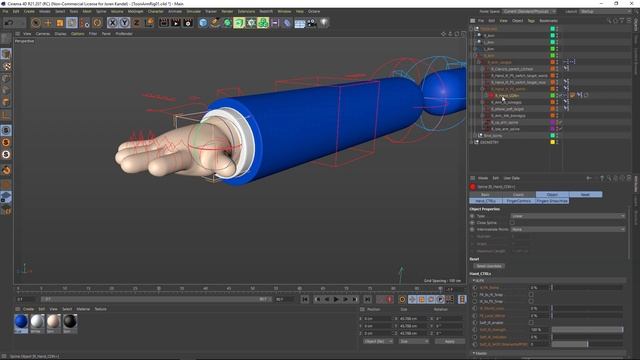Switch to Model mode
640x360 pixels.
(x=6, y=53)
